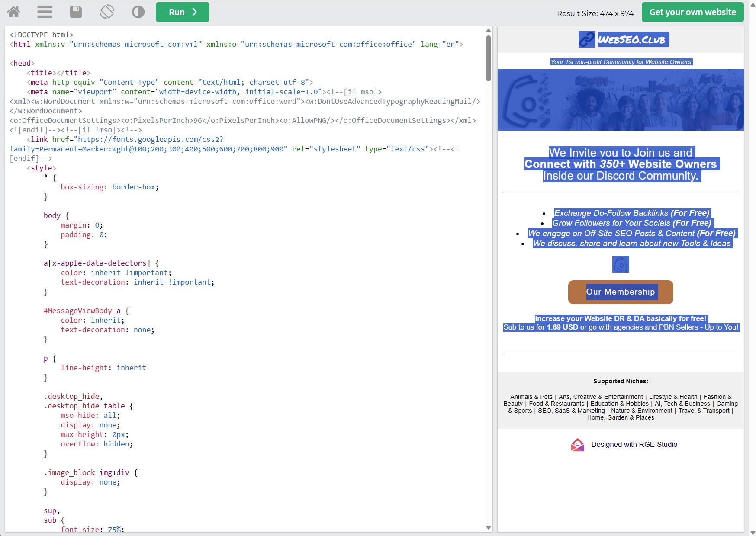Click the page scrollbar down arrow

tap(753, 533)
